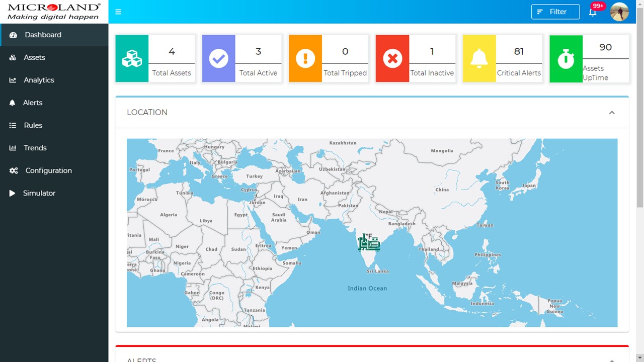Open the Analytics section
The width and height of the screenshot is (644, 362).
click(54, 80)
